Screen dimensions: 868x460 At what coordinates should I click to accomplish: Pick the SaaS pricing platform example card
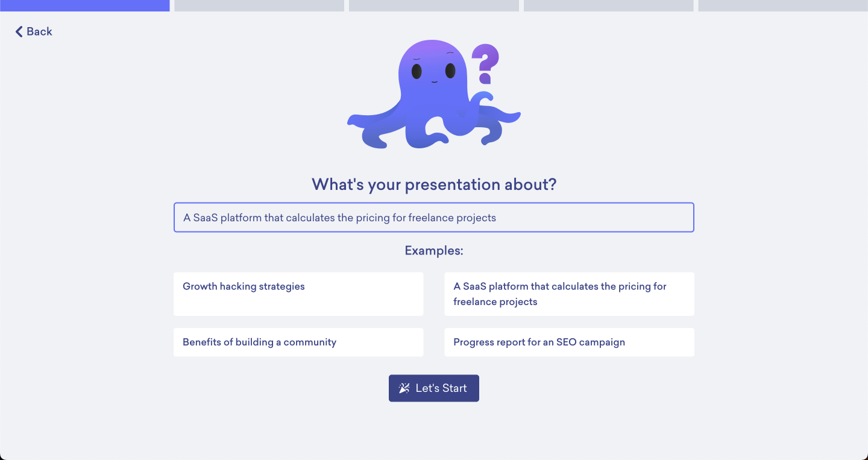point(569,294)
